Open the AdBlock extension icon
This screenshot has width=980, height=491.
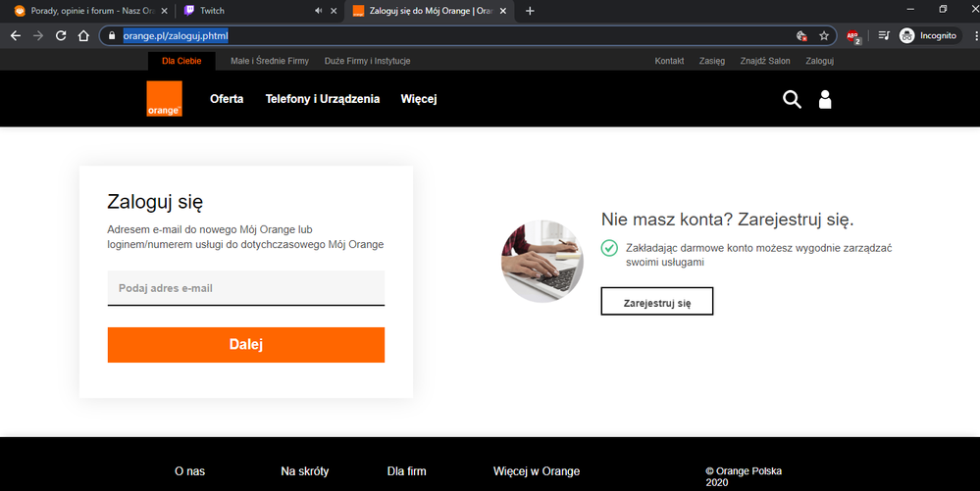(853, 35)
